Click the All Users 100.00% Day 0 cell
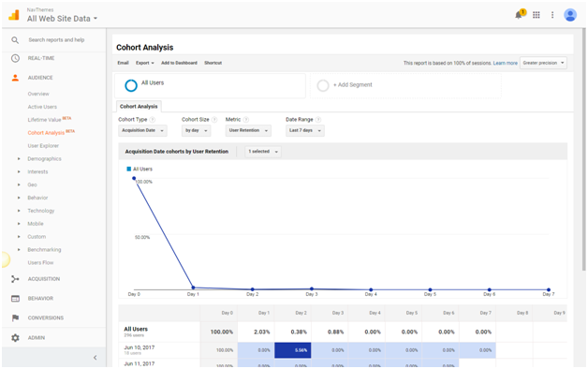This screenshot has width=588, height=369. click(218, 332)
